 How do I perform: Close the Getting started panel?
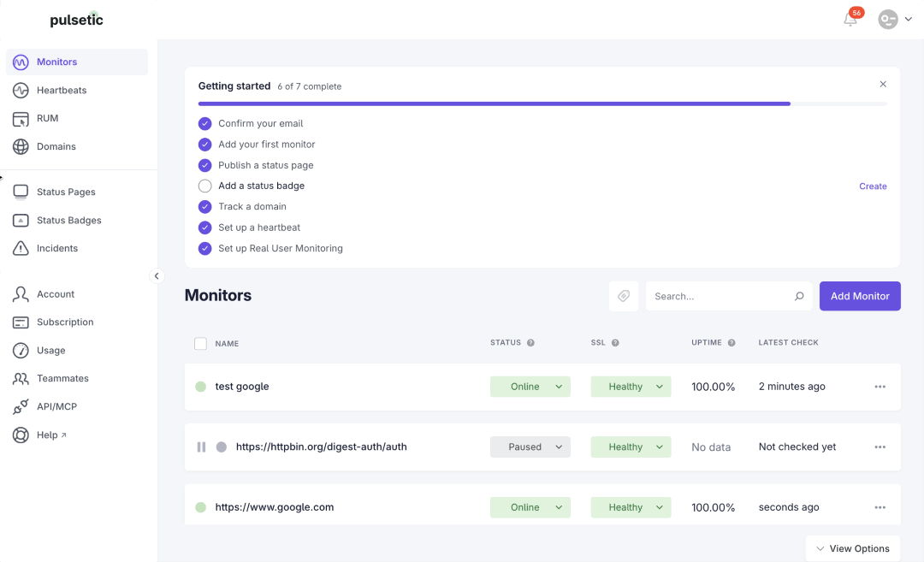[x=883, y=84]
